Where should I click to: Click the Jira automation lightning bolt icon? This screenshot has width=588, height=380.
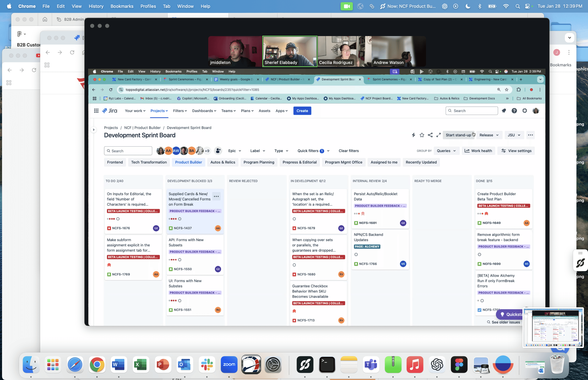pyautogui.click(x=413, y=135)
